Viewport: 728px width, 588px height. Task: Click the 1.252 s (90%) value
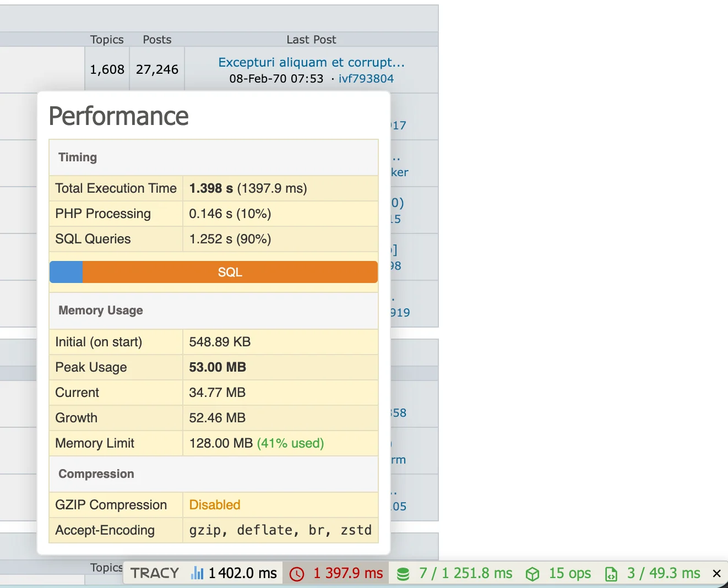(230, 239)
